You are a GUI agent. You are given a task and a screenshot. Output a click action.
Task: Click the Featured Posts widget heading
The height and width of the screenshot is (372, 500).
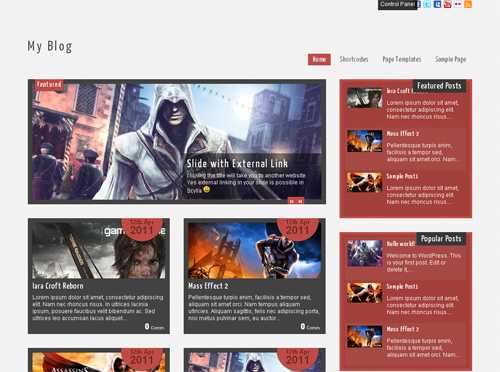pyautogui.click(x=439, y=86)
